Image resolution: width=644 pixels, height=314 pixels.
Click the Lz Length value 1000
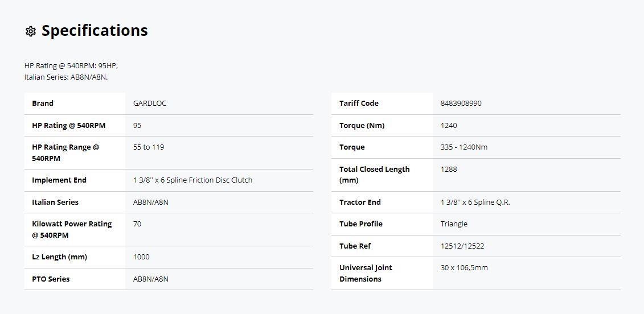[x=141, y=257]
